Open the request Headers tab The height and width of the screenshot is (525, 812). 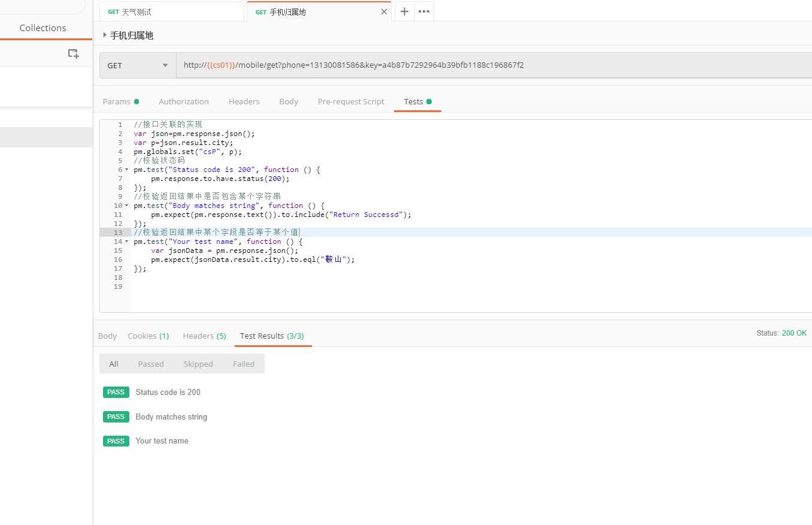click(244, 101)
